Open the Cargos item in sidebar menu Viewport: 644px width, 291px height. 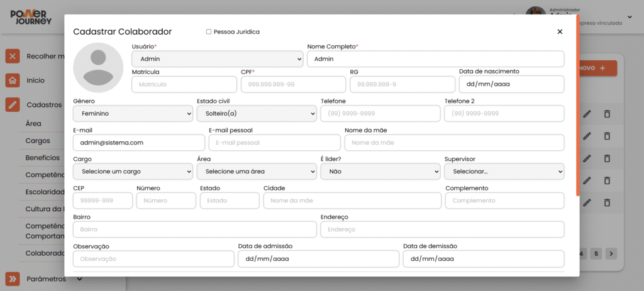(38, 141)
